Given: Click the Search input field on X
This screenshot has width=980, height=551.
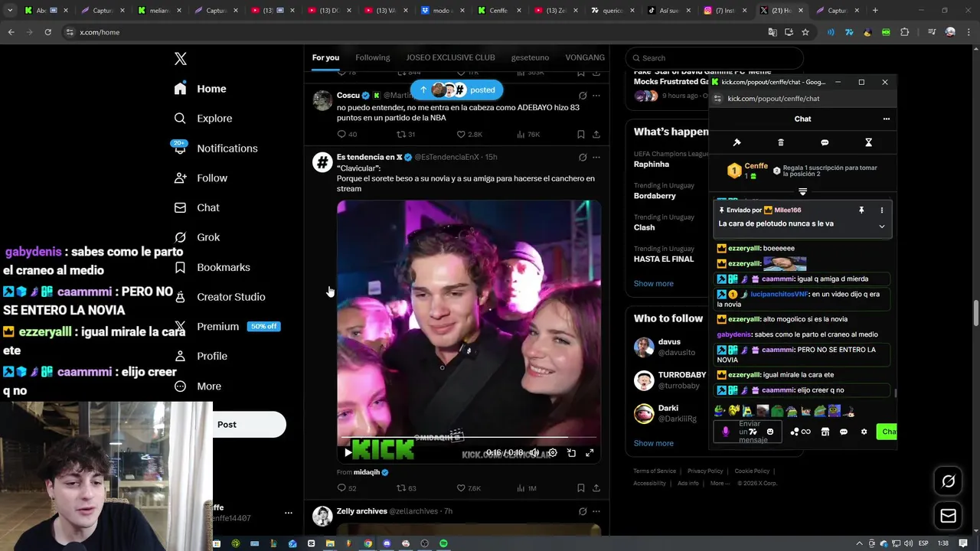Looking at the screenshot, I should (714, 58).
